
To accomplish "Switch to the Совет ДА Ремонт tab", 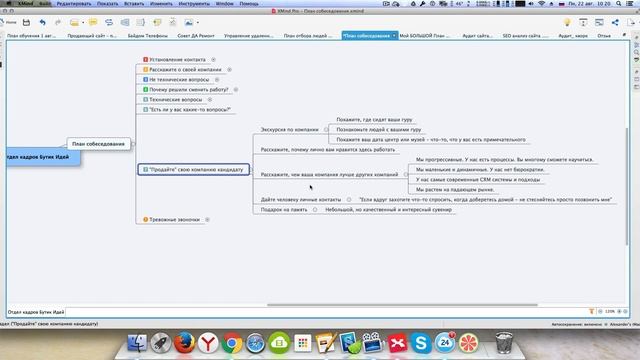I will point(196,36).
